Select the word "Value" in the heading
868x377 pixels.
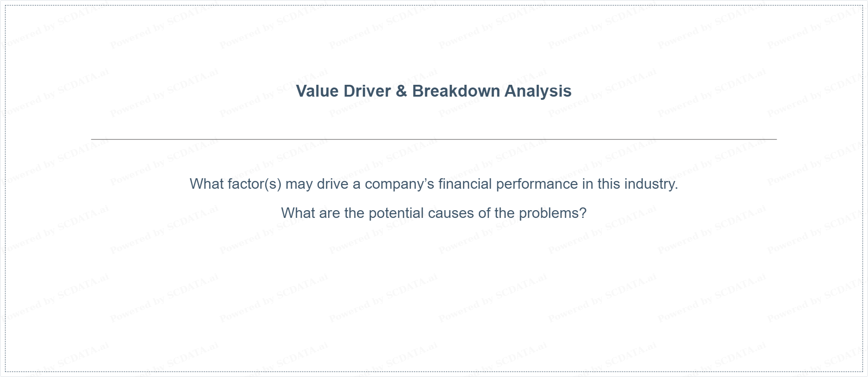coord(317,91)
